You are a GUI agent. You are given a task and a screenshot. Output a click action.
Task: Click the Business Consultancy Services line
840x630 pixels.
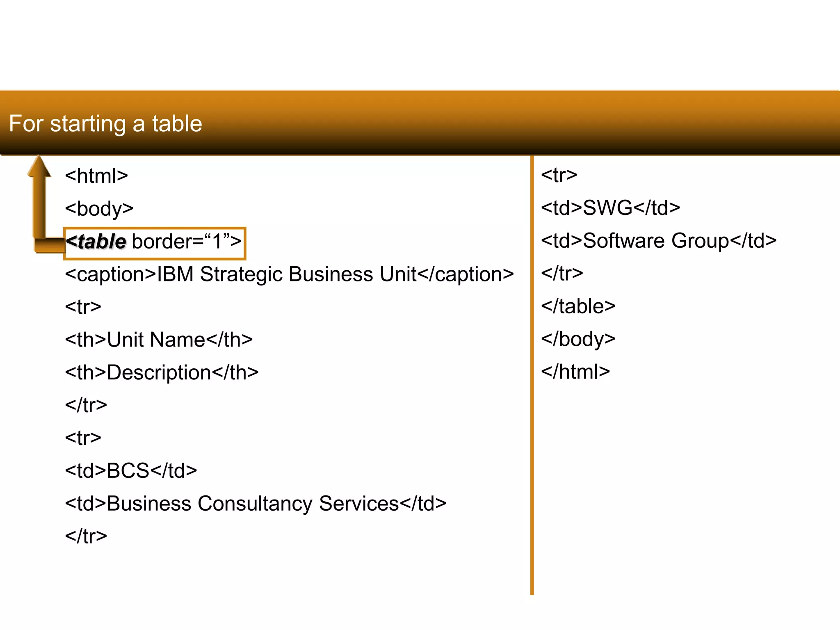256,503
